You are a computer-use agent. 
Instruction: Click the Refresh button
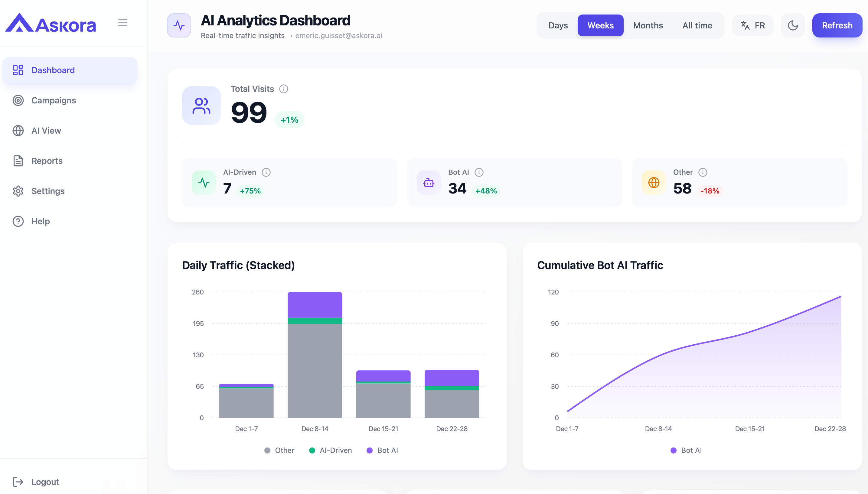point(837,25)
